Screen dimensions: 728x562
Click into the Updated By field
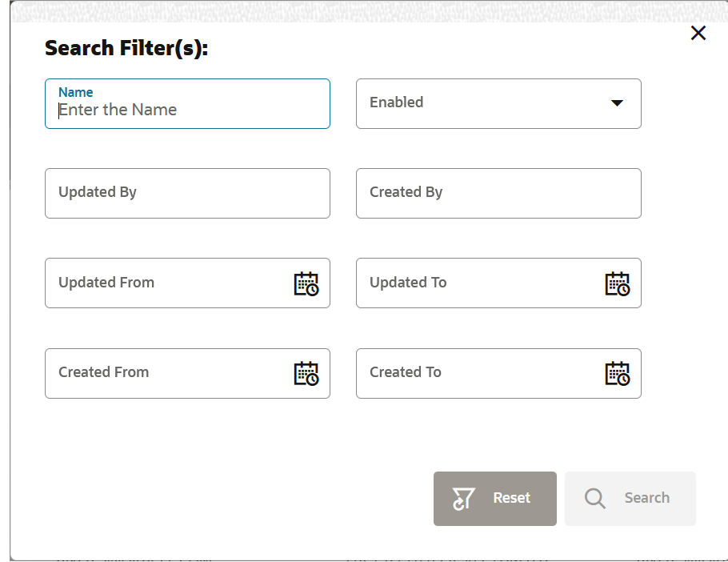(x=187, y=193)
